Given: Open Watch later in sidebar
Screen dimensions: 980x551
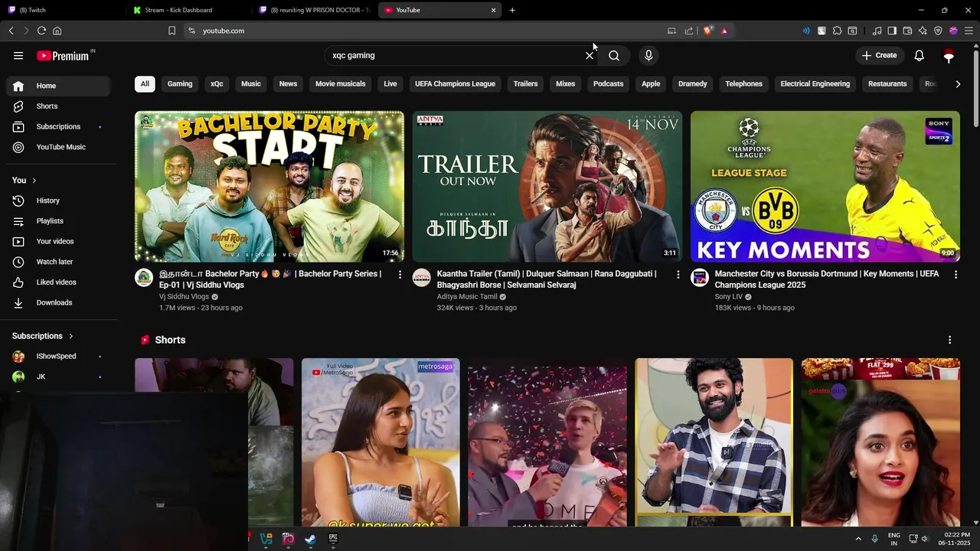Looking at the screenshot, I should 58,262.
